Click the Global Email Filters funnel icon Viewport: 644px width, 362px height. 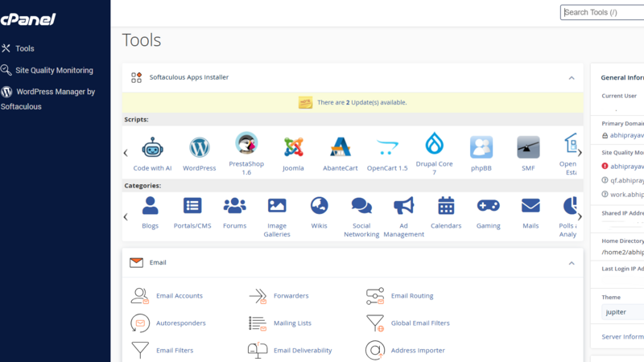pyautogui.click(x=374, y=323)
